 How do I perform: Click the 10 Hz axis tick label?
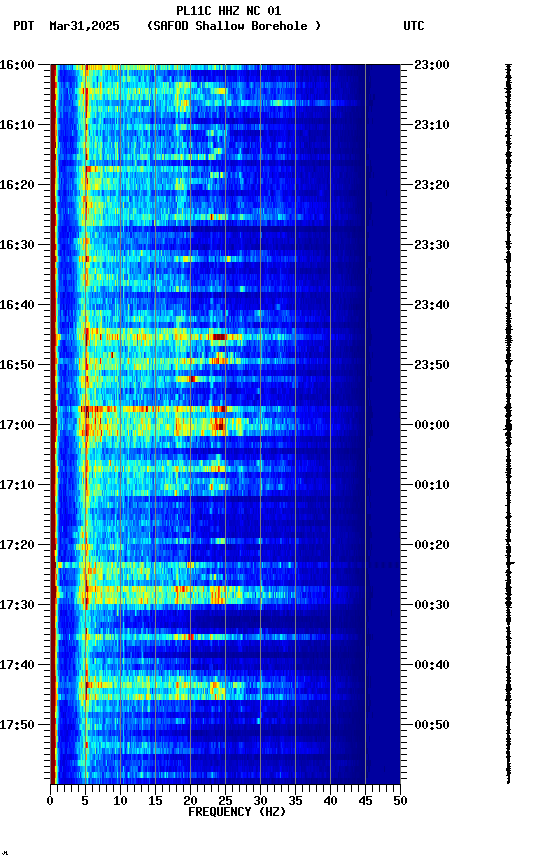(x=120, y=801)
